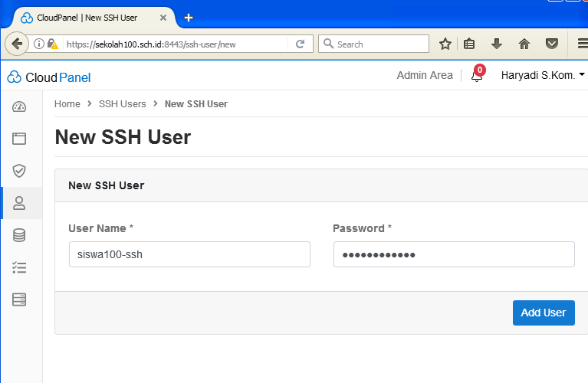This screenshot has height=383, width=588.
Task: Bookmark this page with the star icon
Action: coord(445,44)
